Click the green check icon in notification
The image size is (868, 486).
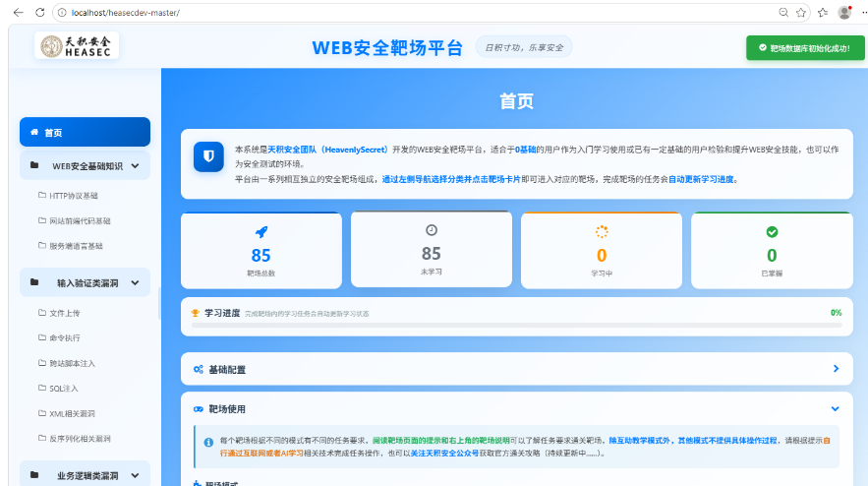tap(762, 47)
